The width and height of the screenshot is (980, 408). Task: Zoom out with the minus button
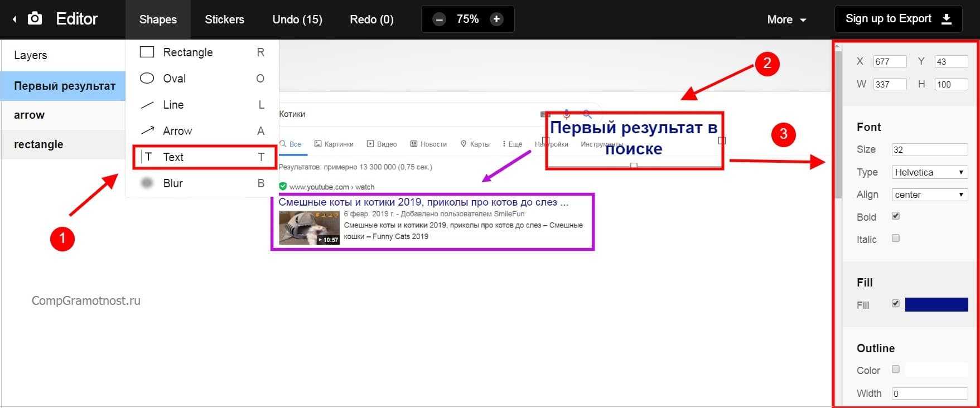coord(440,20)
